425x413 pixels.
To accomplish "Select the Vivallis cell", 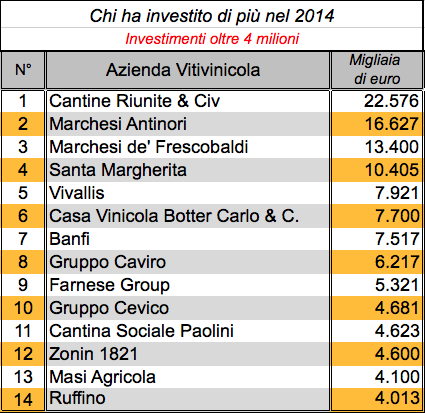I will pos(188,193).
